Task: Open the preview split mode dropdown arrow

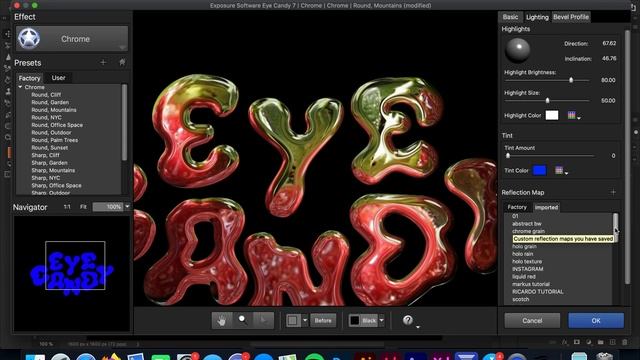Action: [304, 320]
